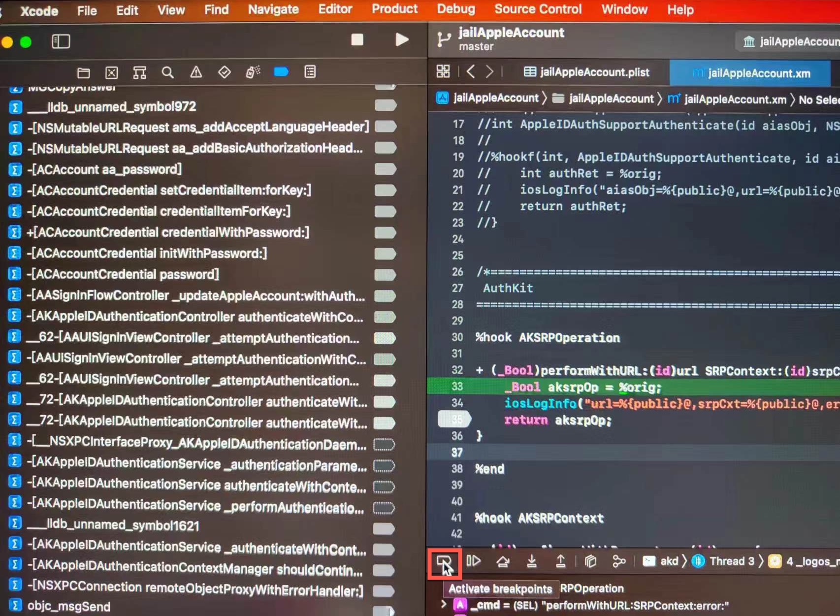Switch to jailAppleAccount.plist tab
This screenshot has width=840, height=616.
[x=586, y=72]
